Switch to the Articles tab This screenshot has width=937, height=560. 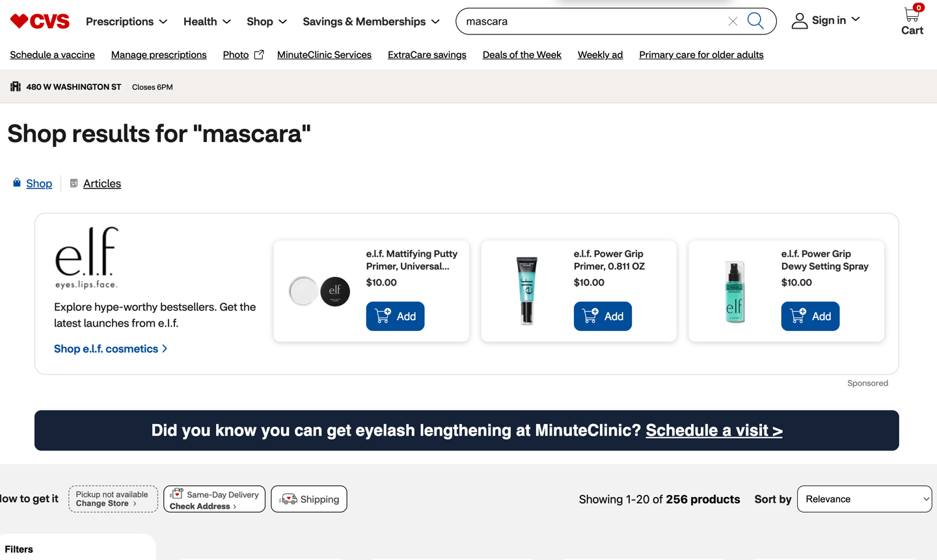[x=102, y=183]
